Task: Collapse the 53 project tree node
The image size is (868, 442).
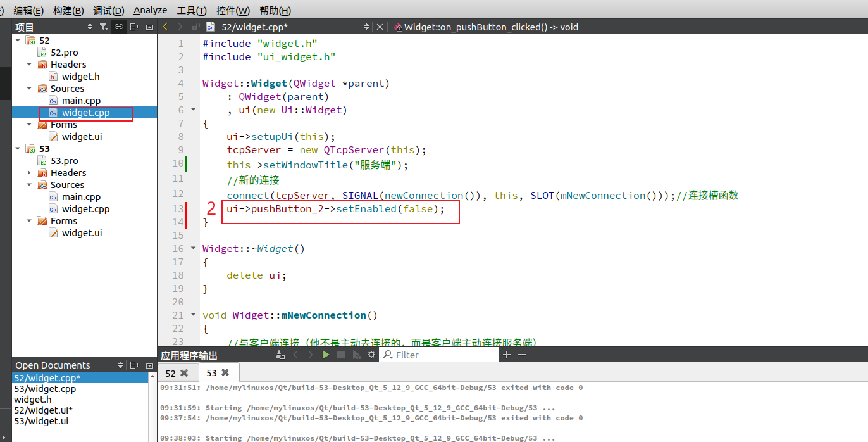Action: coord(18,148)
